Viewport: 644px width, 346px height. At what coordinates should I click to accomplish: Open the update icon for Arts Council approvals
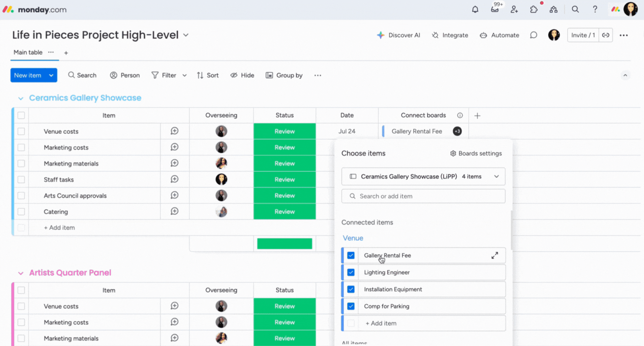(175, 195)
